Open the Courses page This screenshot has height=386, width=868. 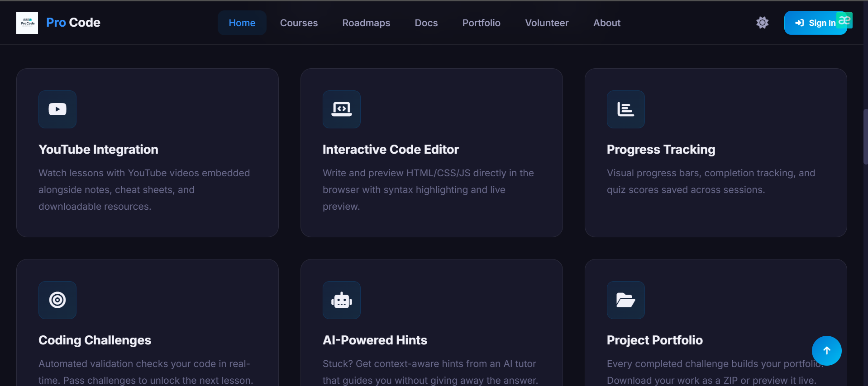point(299,23)
